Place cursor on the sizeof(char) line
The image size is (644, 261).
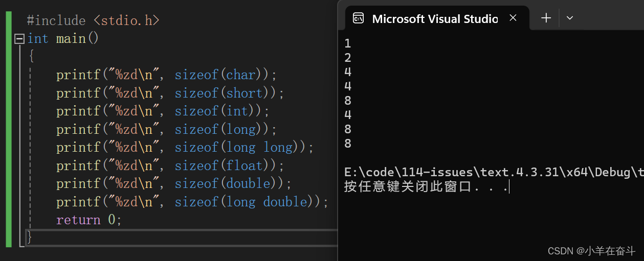pos(166,75)
